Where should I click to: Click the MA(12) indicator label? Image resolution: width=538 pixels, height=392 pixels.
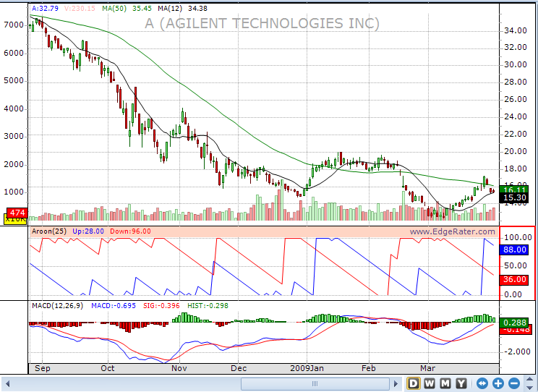[x=170, y=8]
